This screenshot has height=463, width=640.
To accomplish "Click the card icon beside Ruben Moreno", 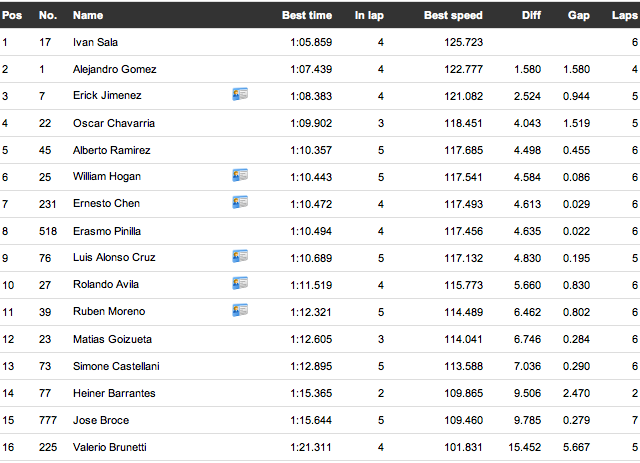I will click(x=240, y=310).
